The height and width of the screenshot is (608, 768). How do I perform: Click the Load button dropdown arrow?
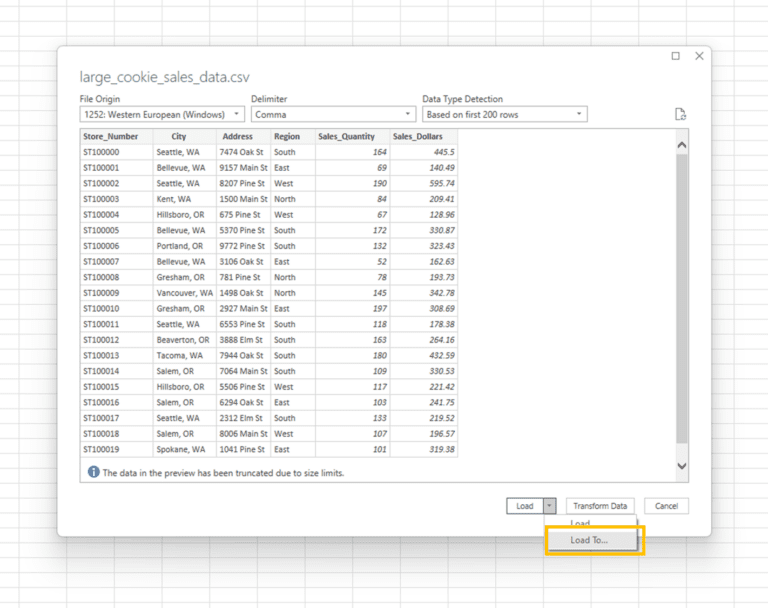(550, 506)
